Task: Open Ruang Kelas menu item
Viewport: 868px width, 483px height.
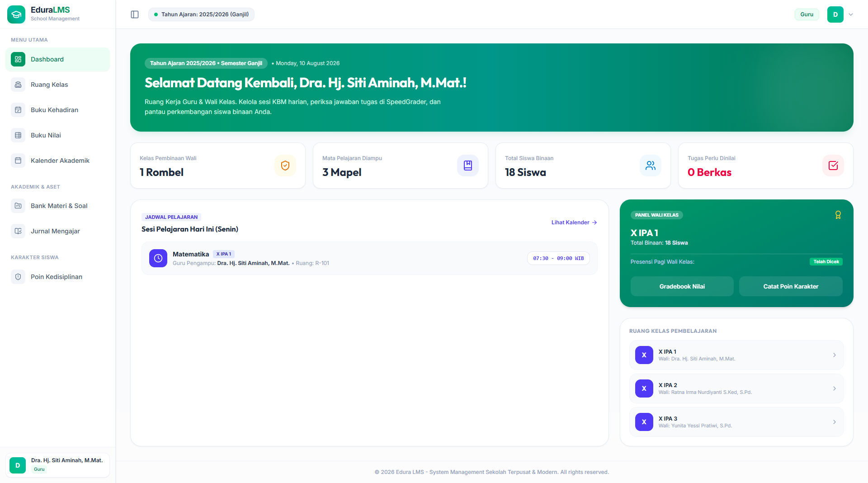Action: click(x=58, y=85)
